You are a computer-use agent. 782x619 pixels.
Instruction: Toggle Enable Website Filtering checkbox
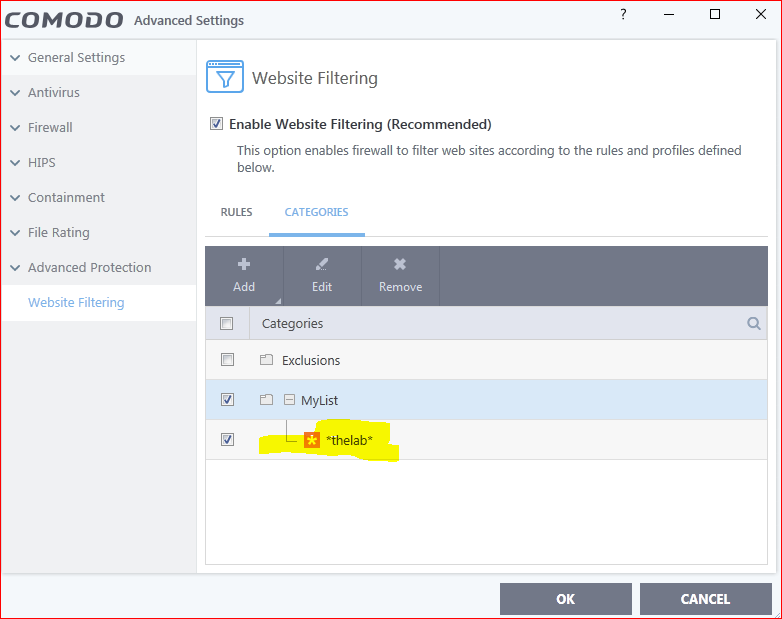[216, 124]
